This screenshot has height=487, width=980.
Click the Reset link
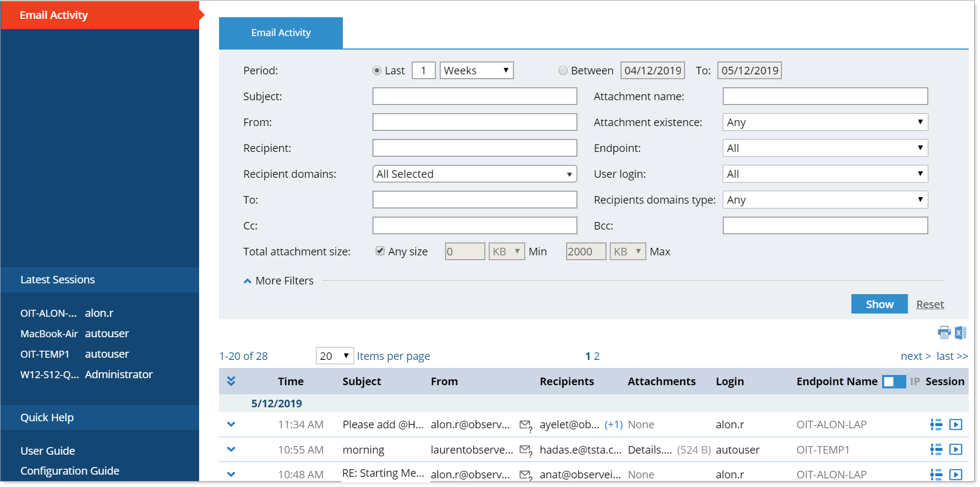[929, 304]
